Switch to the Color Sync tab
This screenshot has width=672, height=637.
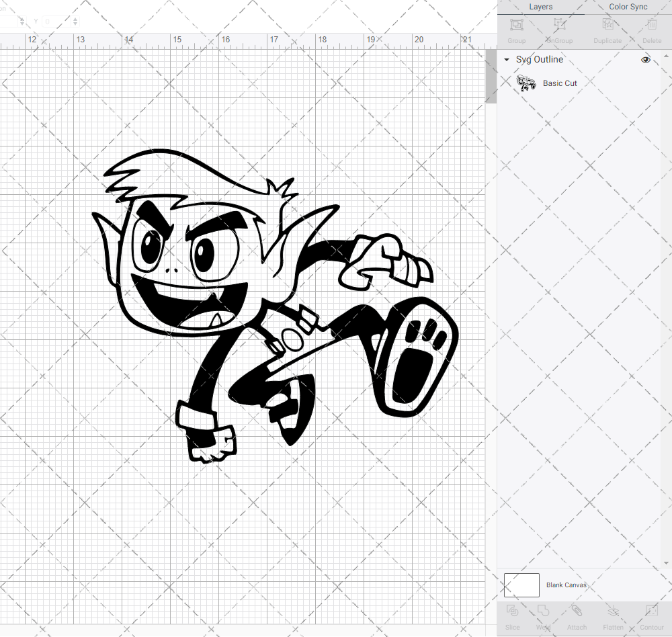click(628, 7)
